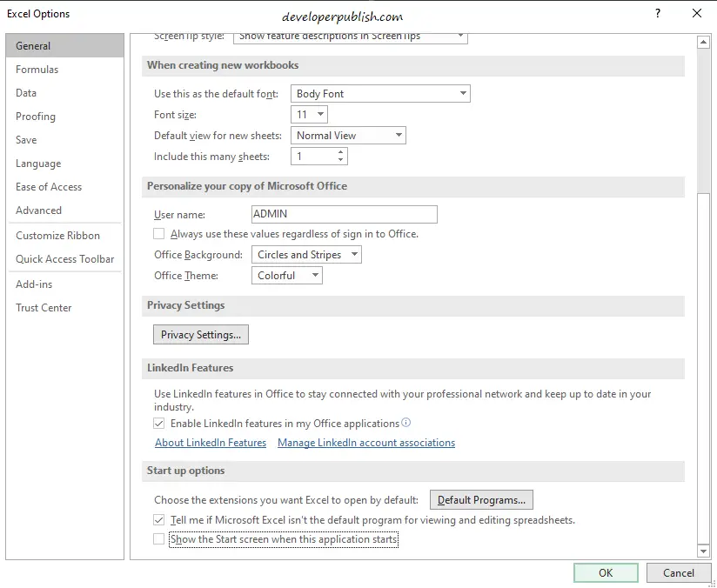Open the Font size dropdown showing 11
The image size is (717, 588).
309,114
